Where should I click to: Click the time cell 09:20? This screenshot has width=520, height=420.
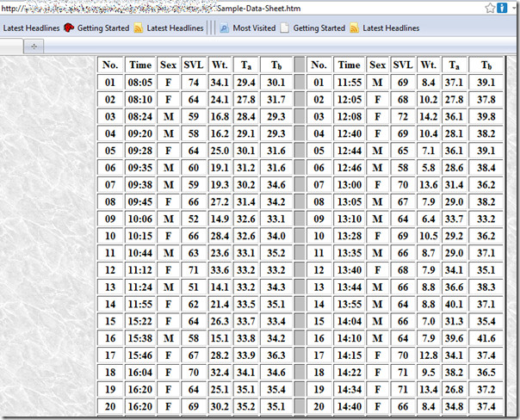[140, 133]
